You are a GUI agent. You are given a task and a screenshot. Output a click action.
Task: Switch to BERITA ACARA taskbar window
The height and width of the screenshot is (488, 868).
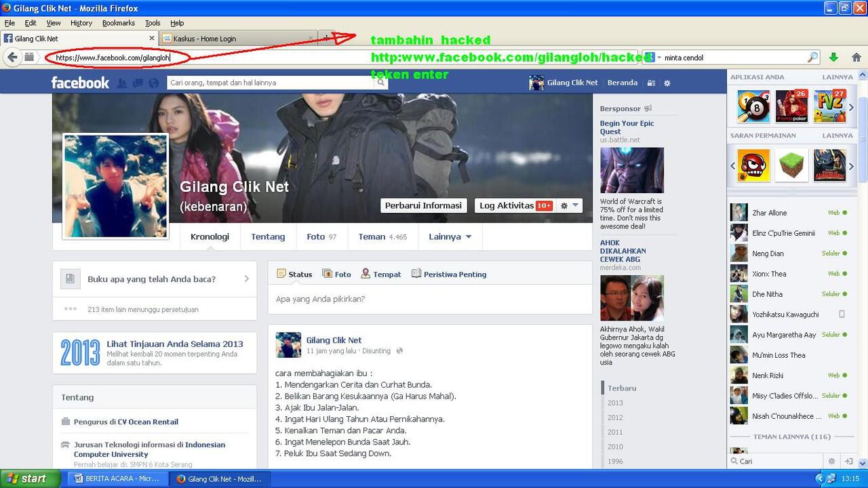coord(117,479)
